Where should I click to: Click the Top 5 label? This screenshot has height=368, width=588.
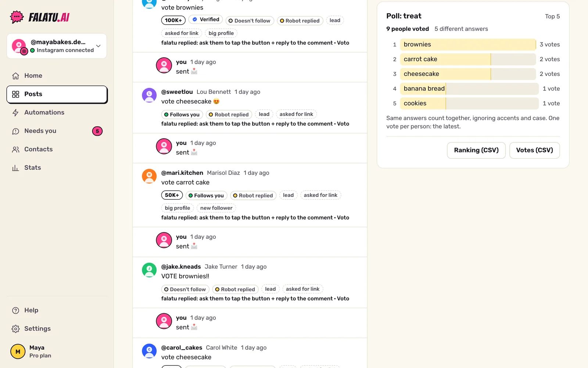pyautogui.click(x=552, y=16)
